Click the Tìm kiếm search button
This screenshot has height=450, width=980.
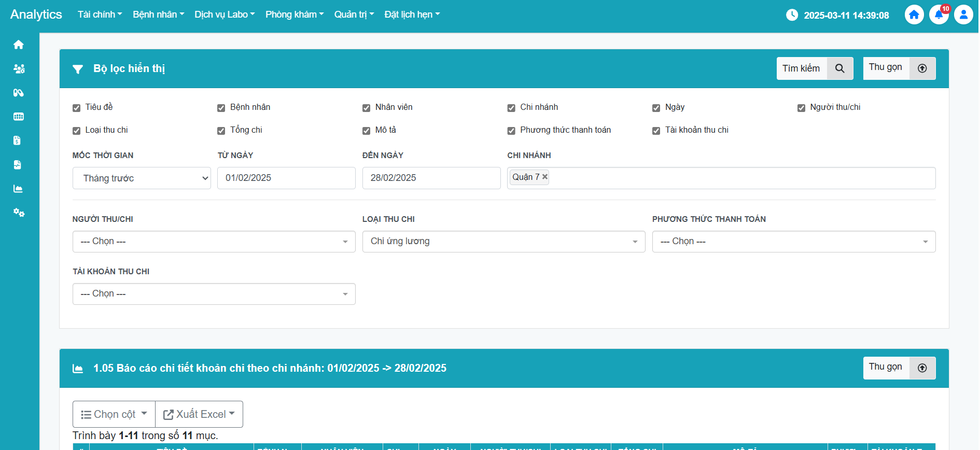coord(814,68)
